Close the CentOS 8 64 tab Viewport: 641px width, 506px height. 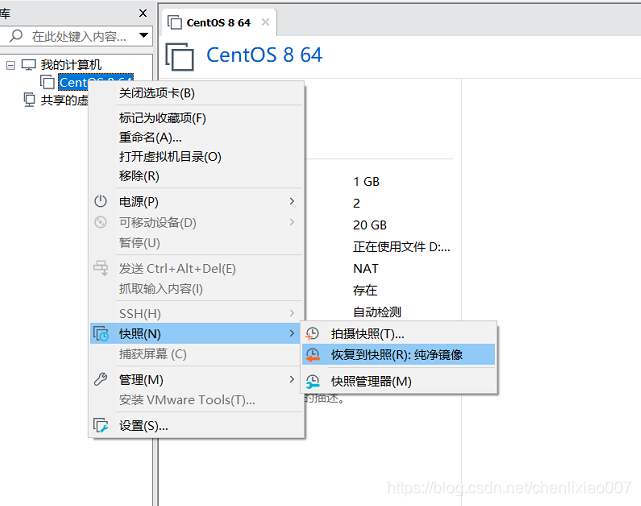tap(265, 22)
